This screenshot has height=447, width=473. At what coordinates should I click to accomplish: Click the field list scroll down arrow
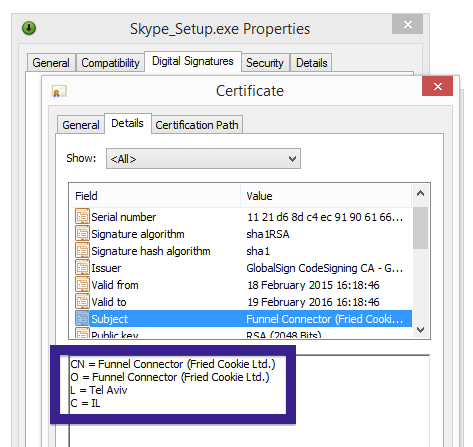(420, 330)
